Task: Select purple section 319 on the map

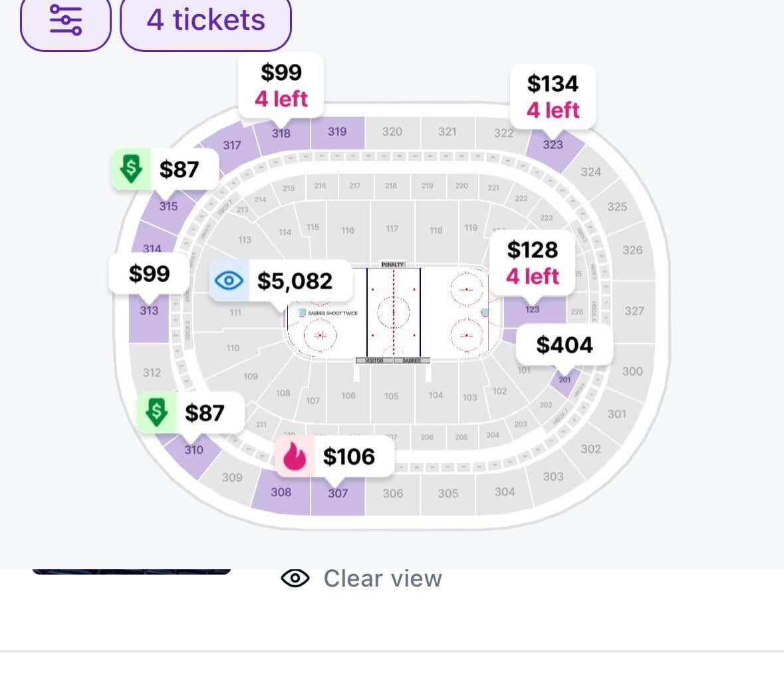Action: 337,132
